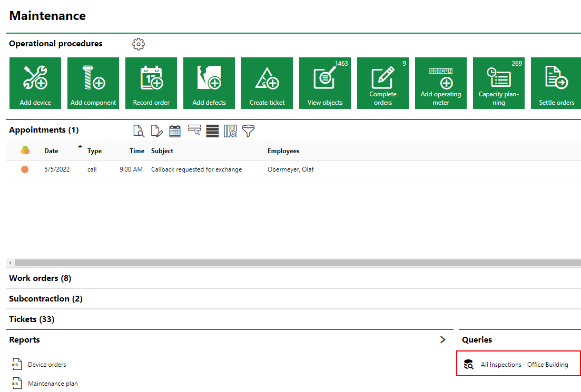Viewport: 581px width, 392px height.
Task: Open Capacity planning tile
Action: tap(499, 83)
